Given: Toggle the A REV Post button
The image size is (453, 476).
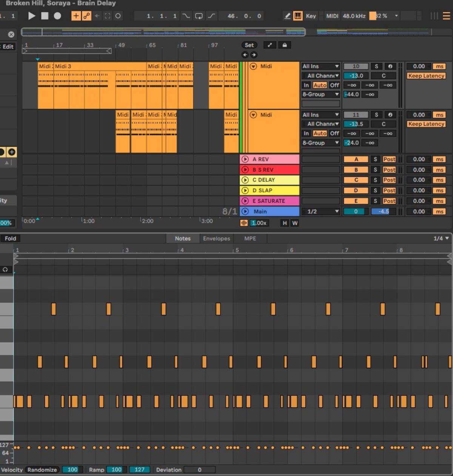Looking at the screenshot, I should [389, 159].
